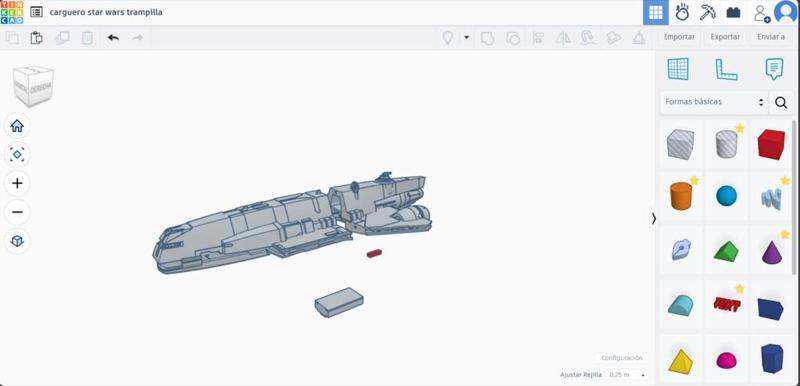This screenshot has width=800, height=386.
Task: Click the mirror tool icon
Action: coord(563,38)
